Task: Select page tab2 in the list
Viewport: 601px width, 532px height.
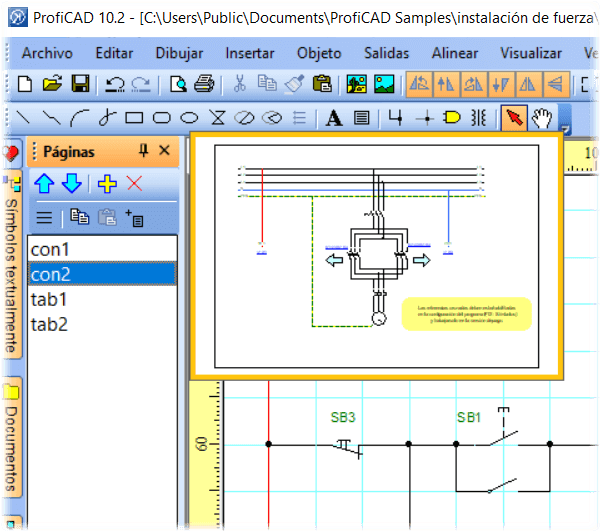Action: 102,324
